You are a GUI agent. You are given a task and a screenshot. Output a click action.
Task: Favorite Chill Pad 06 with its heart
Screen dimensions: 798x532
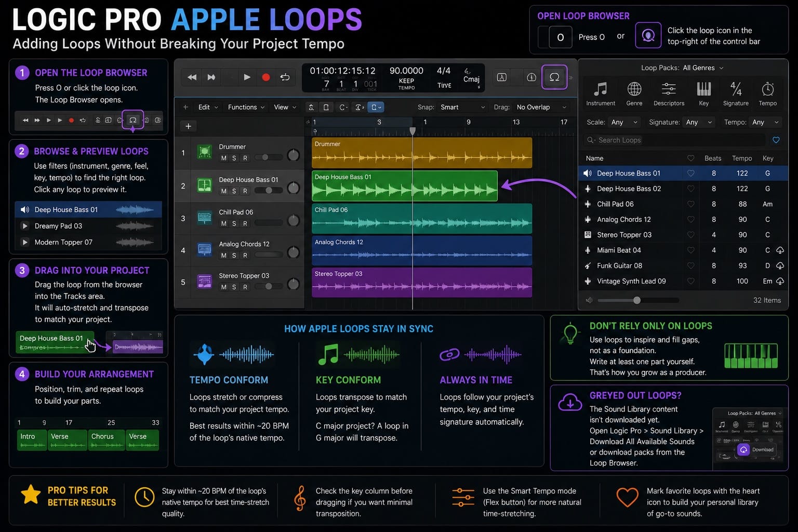coord(690,204)
